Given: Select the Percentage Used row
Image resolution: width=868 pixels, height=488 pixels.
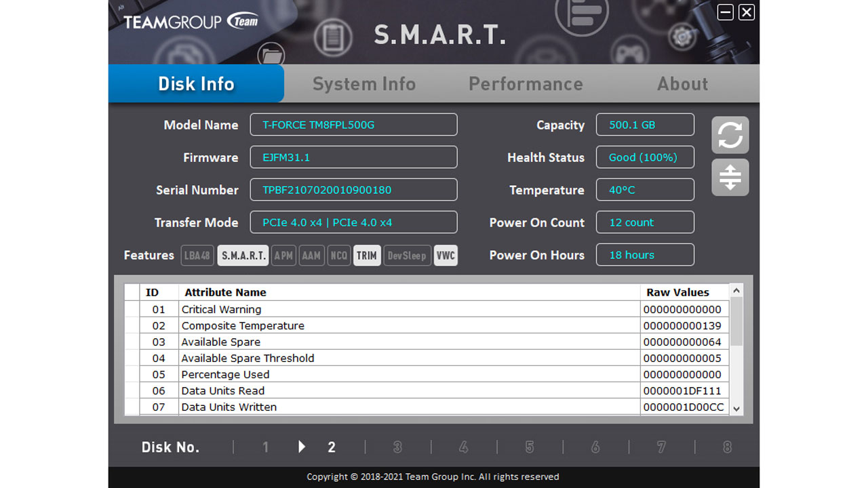Looking at the screenshot, I should point(427,374).
